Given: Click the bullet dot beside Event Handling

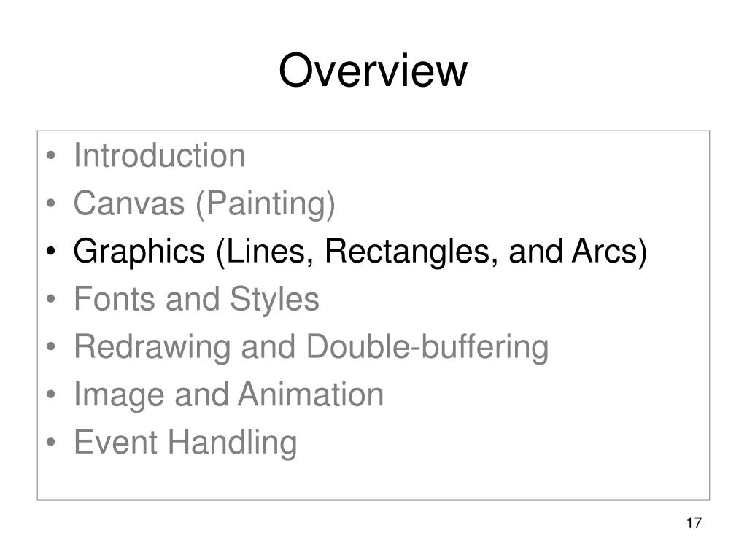Looking at the screenshot, I should [51, 442].
